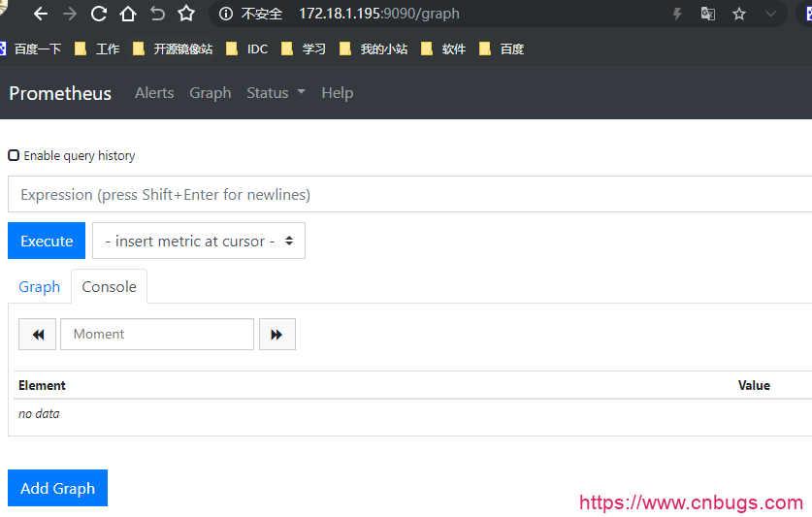
Task: Click the undo close-tab arrow icon
Action: pos(157,14)
